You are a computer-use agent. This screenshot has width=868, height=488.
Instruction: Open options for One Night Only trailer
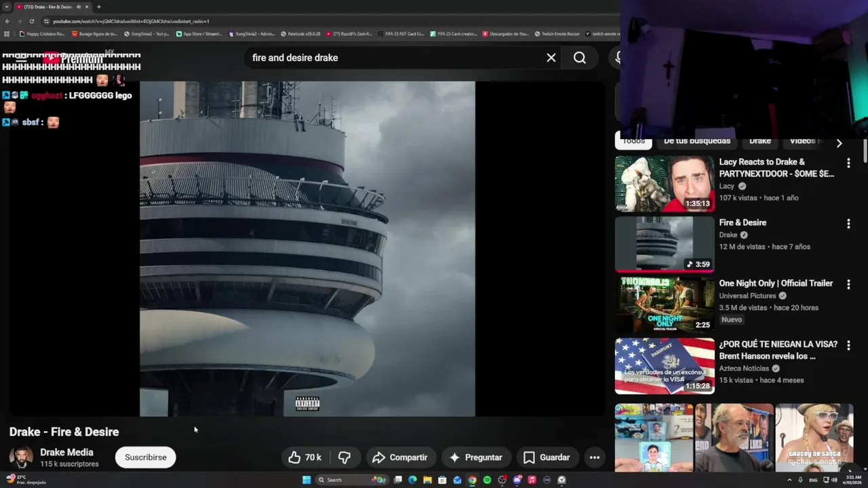tap(848, 285)
